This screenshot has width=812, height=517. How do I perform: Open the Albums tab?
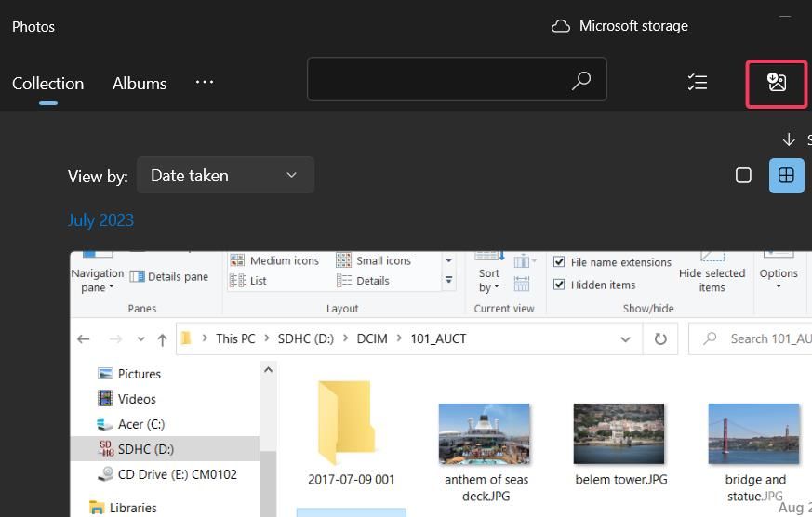pos(140,83)
